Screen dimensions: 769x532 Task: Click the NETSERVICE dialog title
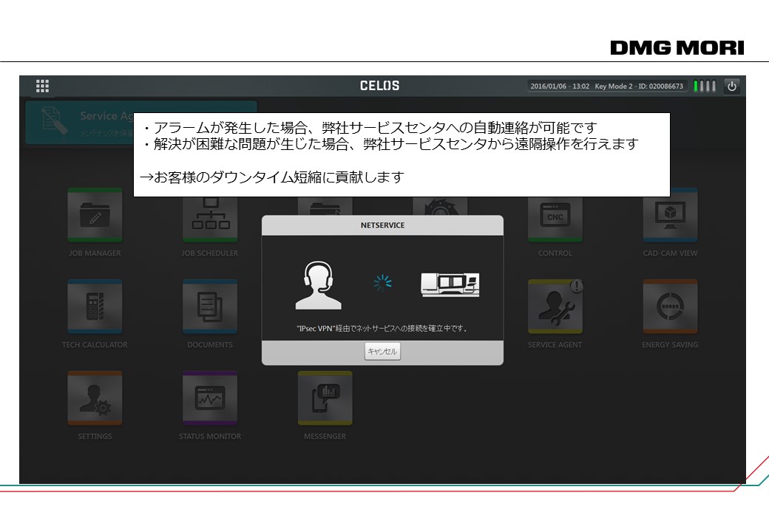[382, 225]
